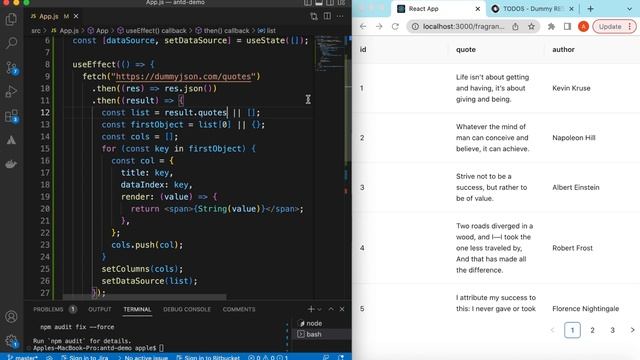Open the Atlassian sidebar icon

click(11, 140)
